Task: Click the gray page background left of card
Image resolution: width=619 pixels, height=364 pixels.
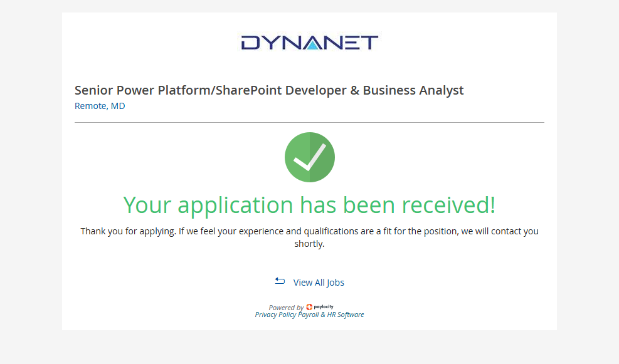Action: [30, 182]
